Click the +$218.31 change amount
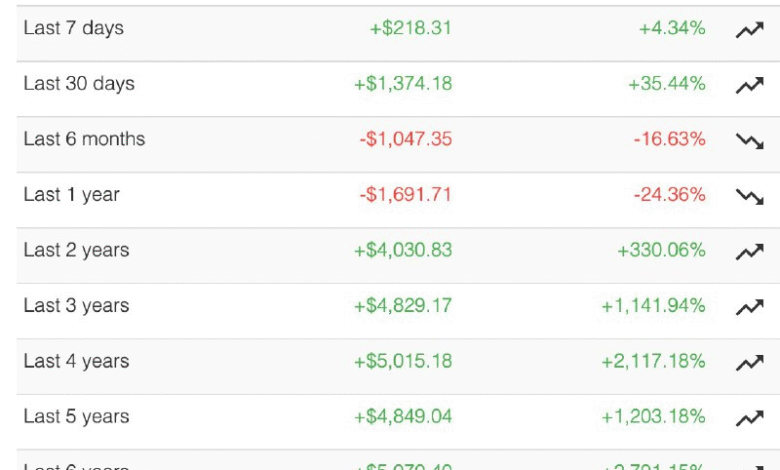The height and width of the screenshot is (470, 780). point(410,28)
